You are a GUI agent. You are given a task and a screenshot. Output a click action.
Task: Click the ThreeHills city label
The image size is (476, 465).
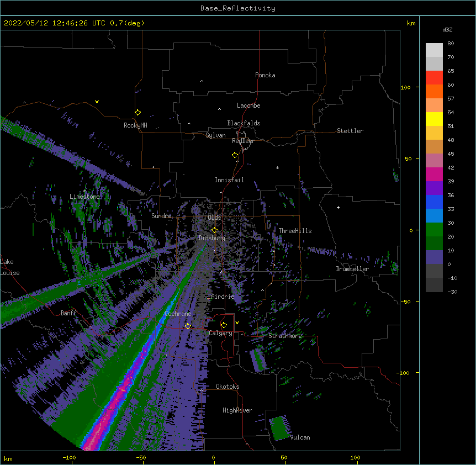(295, 231)
